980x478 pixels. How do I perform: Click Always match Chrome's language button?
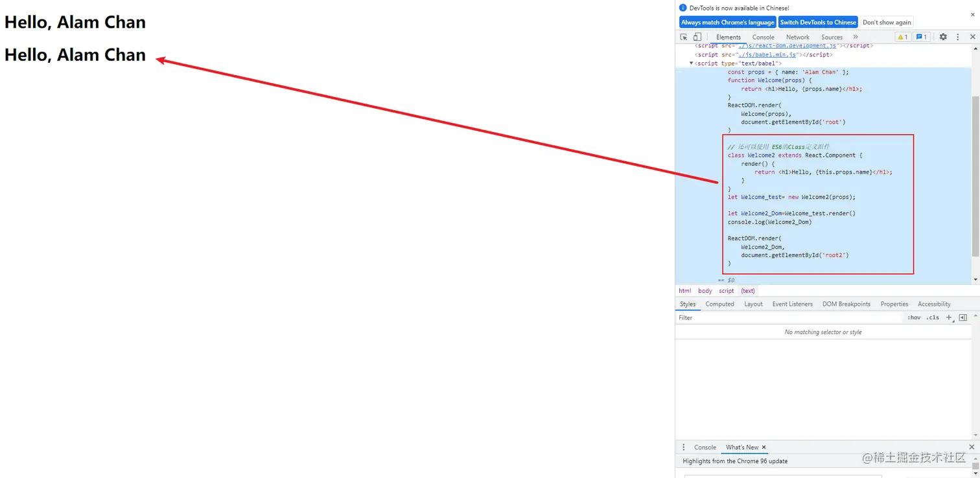point(727,22)
